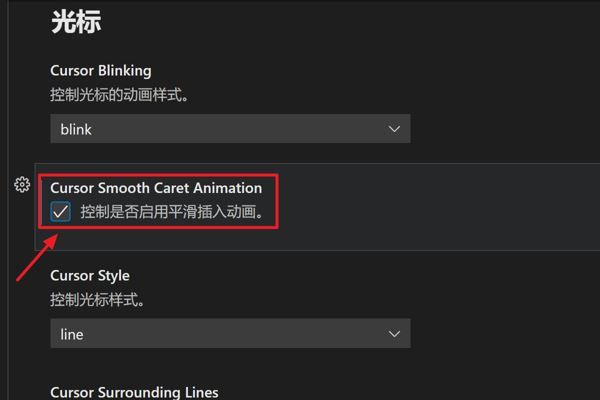
Task: Click the Cursor Blinking setting title
Action: [101, 71]
